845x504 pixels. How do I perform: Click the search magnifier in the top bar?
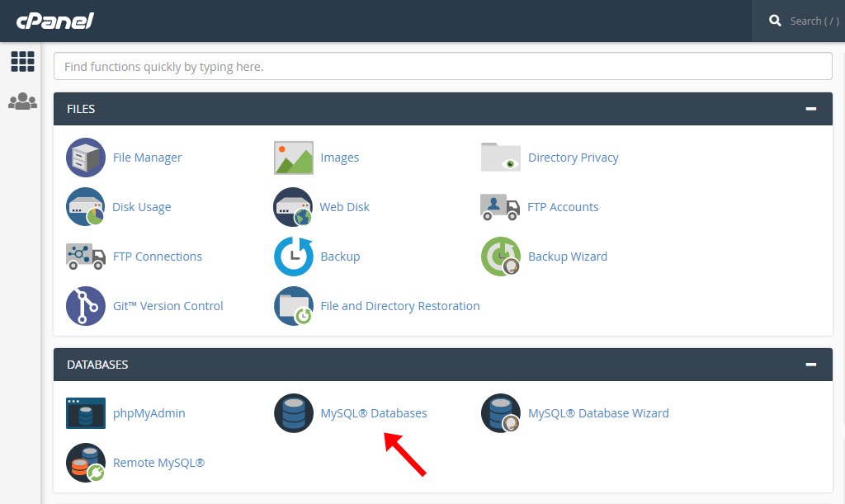(773, 20)
